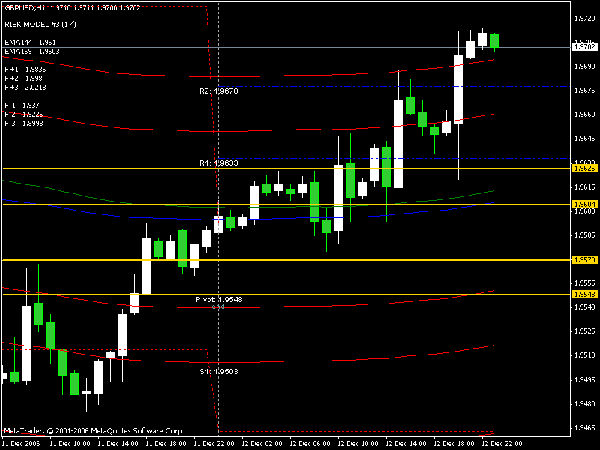The image size is (600, 450).
Task: Click the 12 Dec 02:00 time label
Action: tap(262, 443)
